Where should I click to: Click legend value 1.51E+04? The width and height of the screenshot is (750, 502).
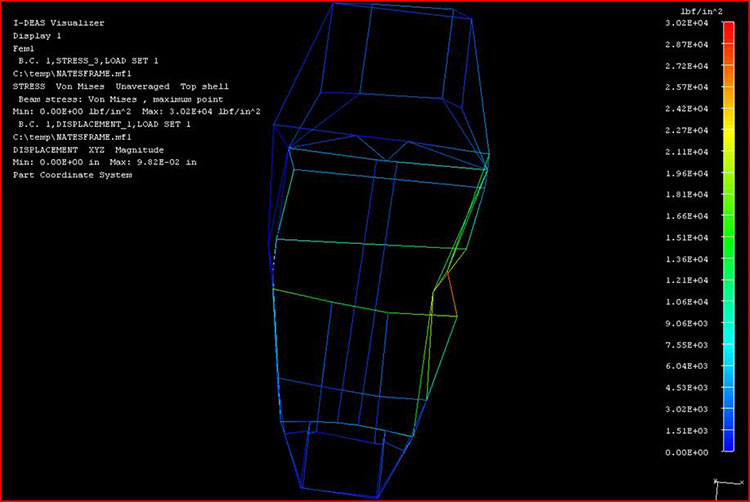pos(686,238)
